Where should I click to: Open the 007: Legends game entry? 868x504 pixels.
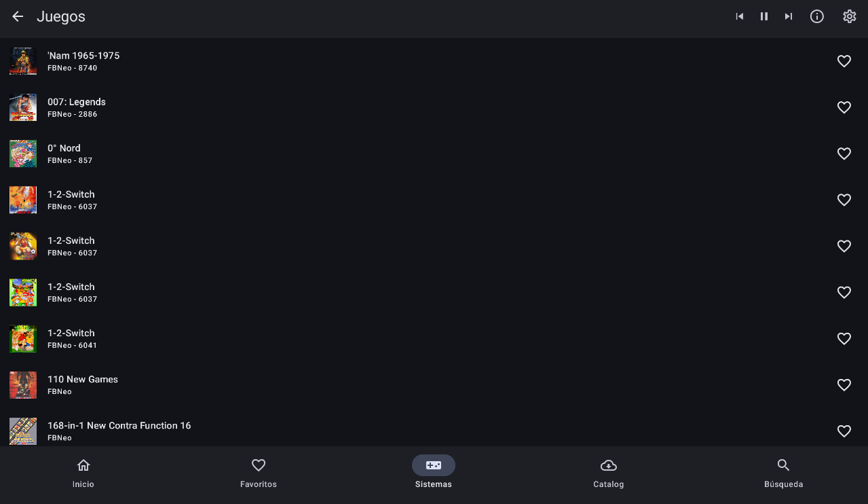(x=434, y=107)
